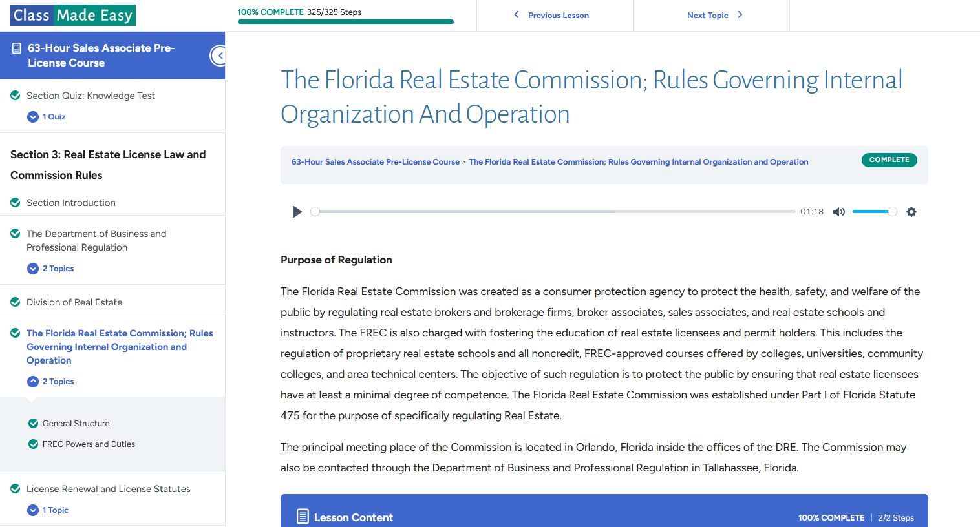Open the FREC Powers and Duties topic
Screen dimensions: 980x527
pyautogui.click(x=89, y=444)
